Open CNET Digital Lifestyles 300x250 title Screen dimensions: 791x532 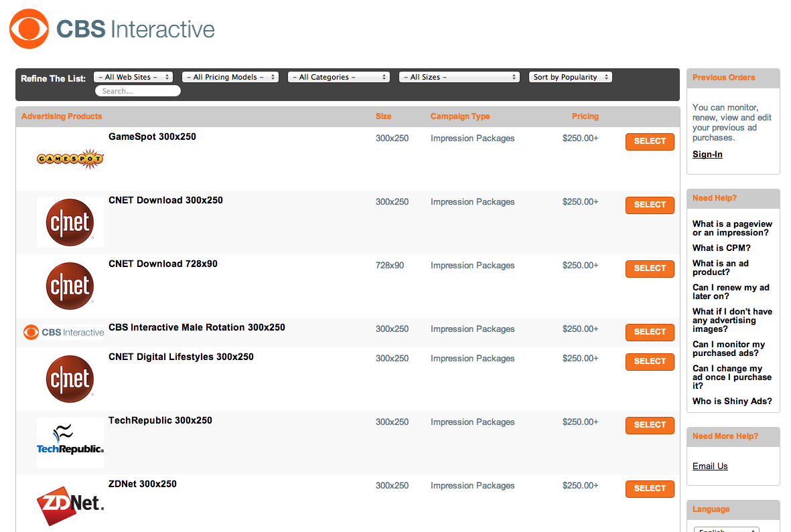click(x=181, y=357)
